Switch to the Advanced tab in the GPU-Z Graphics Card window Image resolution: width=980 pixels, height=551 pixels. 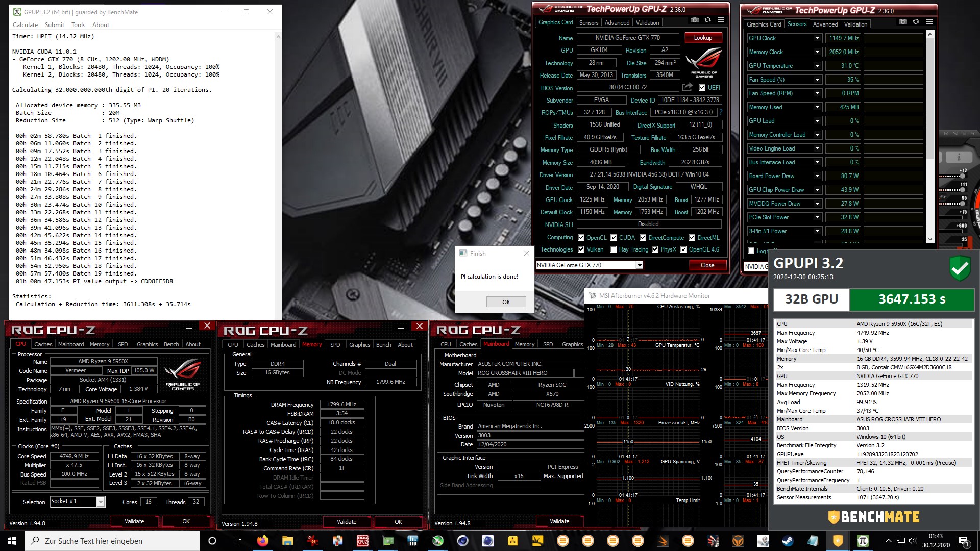pyautogui.click(x=617, y=23)
